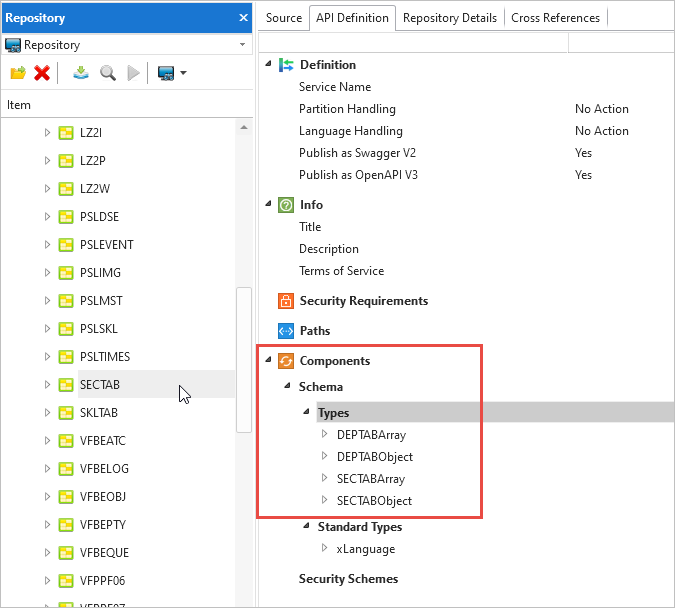This screenshot has width=675, height=608.
Task: Click the open folder icon in Repository toolbar
Action: (18, 73)
